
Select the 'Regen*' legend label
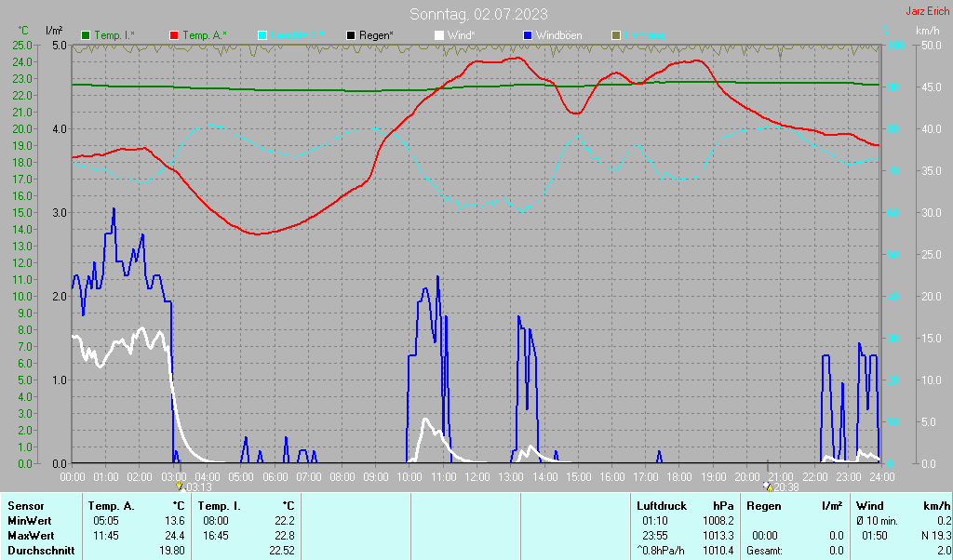(x=376, y=35)
